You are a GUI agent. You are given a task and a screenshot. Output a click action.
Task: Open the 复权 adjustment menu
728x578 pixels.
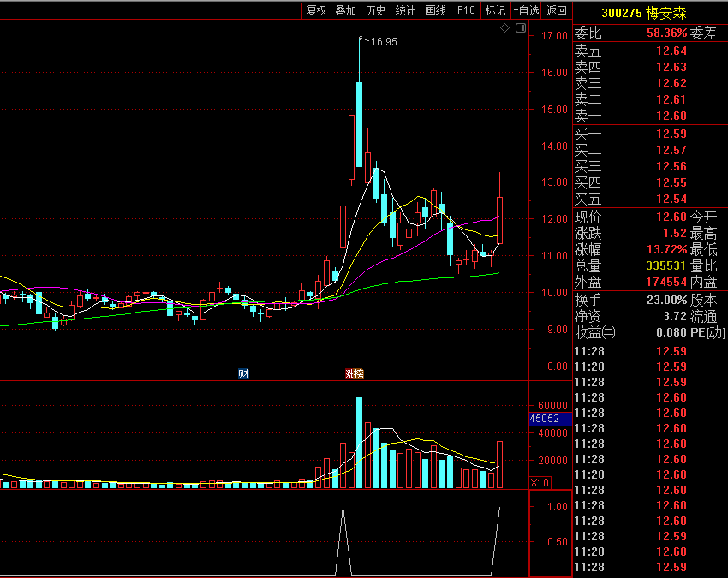coord(316,10)
